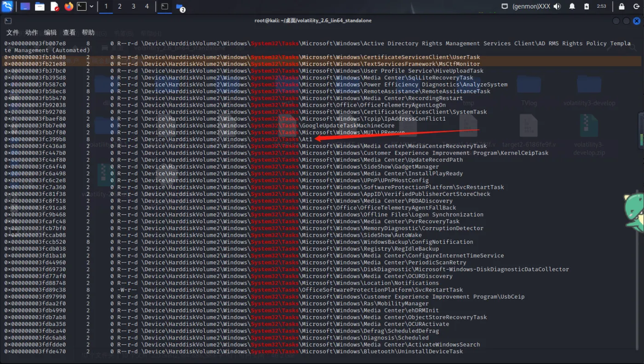The image size is (644, 364).
Task: Click the UPnPHostConfig output line
Action: coord(217,180)
